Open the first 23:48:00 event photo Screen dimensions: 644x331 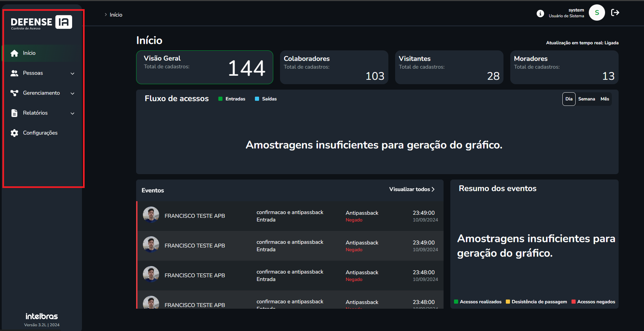click(x=151, y=274)
